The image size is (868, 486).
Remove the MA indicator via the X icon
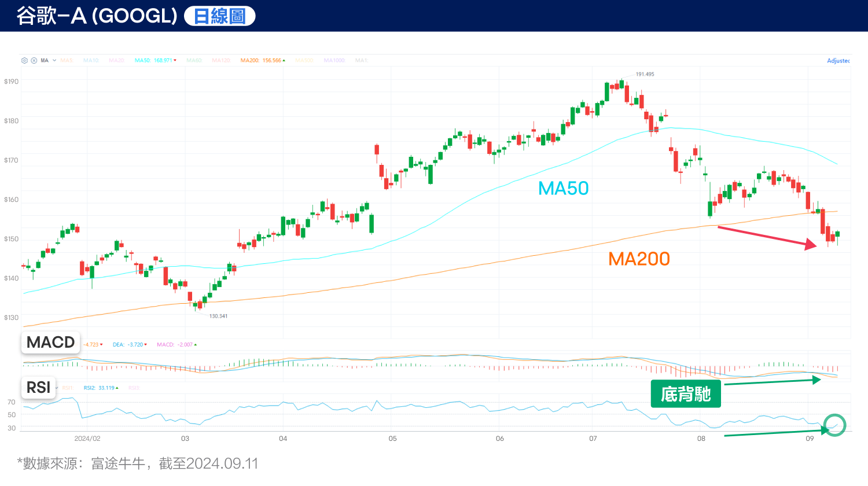(34, 60)
